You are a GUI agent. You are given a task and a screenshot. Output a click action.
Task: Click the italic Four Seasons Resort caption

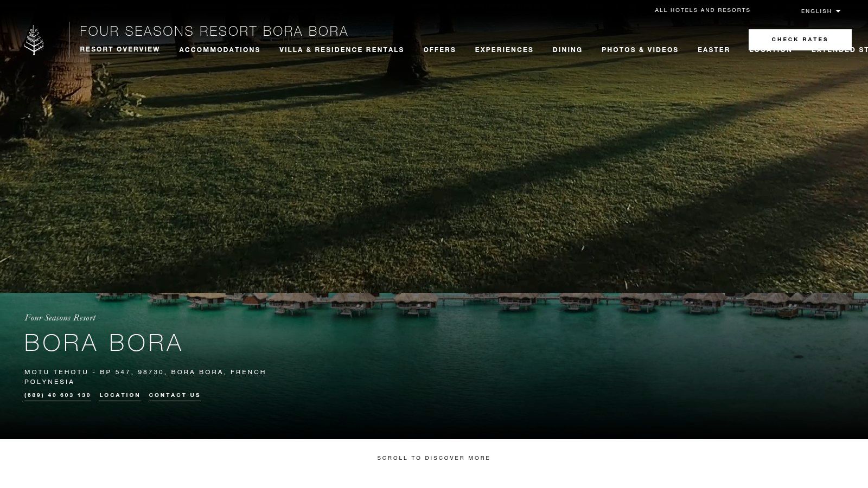click(60, 318)
